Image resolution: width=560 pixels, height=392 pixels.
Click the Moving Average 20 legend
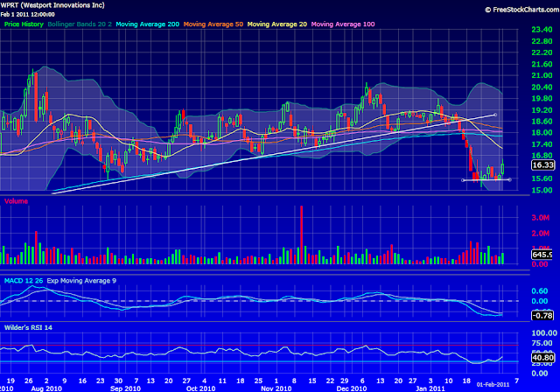click(x=277, y=24)
